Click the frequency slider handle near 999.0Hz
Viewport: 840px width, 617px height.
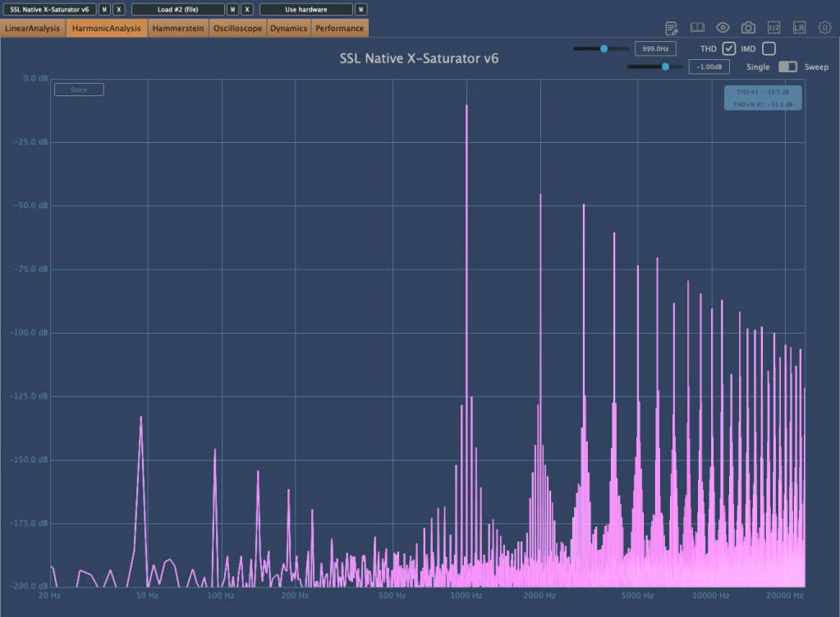click(x=604, y=49)
